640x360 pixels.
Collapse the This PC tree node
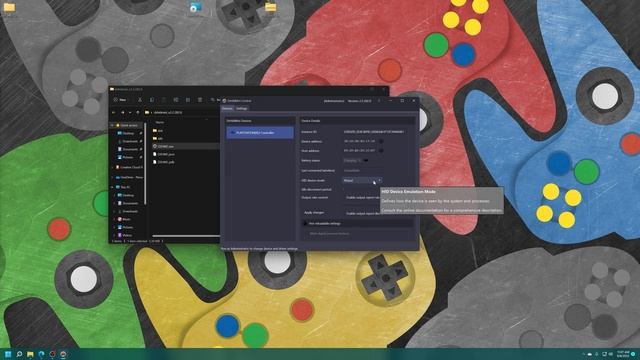pos(113,187)
